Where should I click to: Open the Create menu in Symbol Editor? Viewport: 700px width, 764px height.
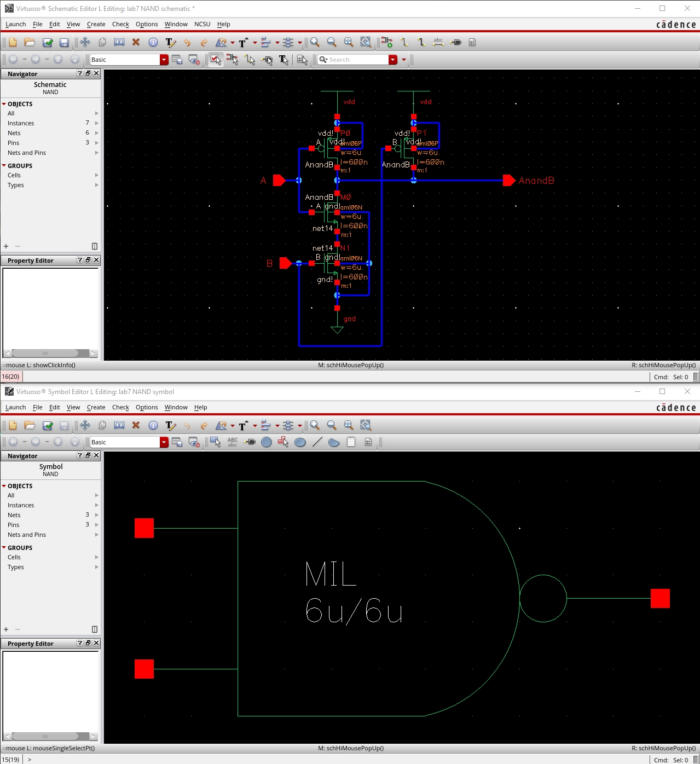[x=96, y=407]
